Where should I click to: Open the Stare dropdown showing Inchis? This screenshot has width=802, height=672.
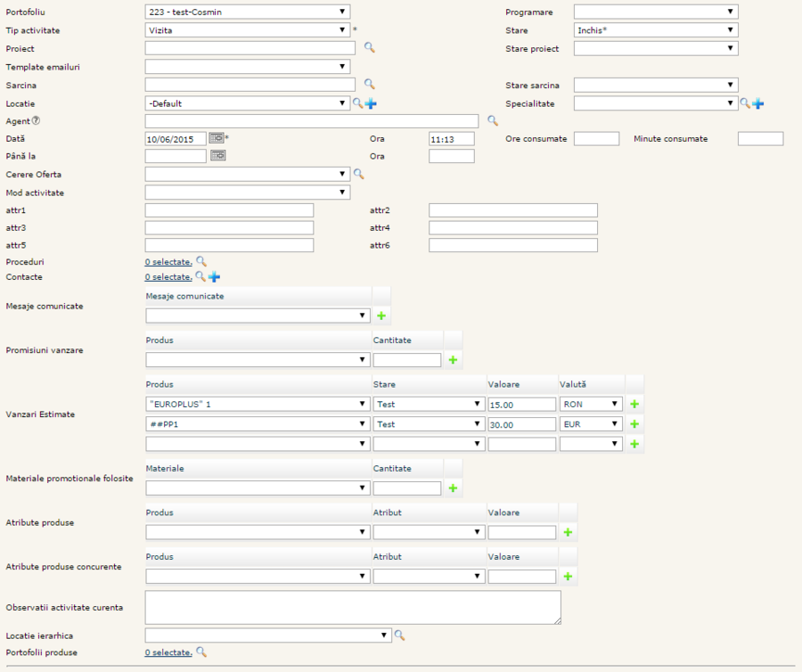coord(656,29)
